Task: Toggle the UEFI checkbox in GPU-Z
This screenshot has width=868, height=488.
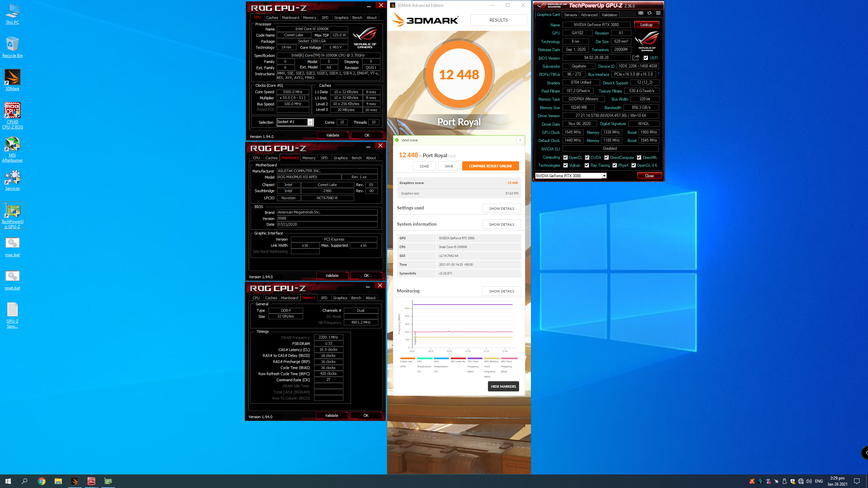Action: (x=646, y=58)
